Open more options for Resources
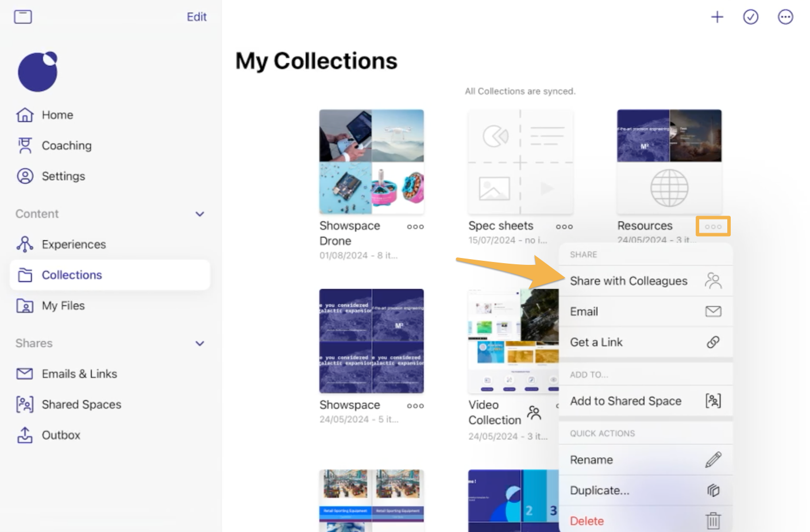Viewport: 810px width, 532px height. pos(713,226)
